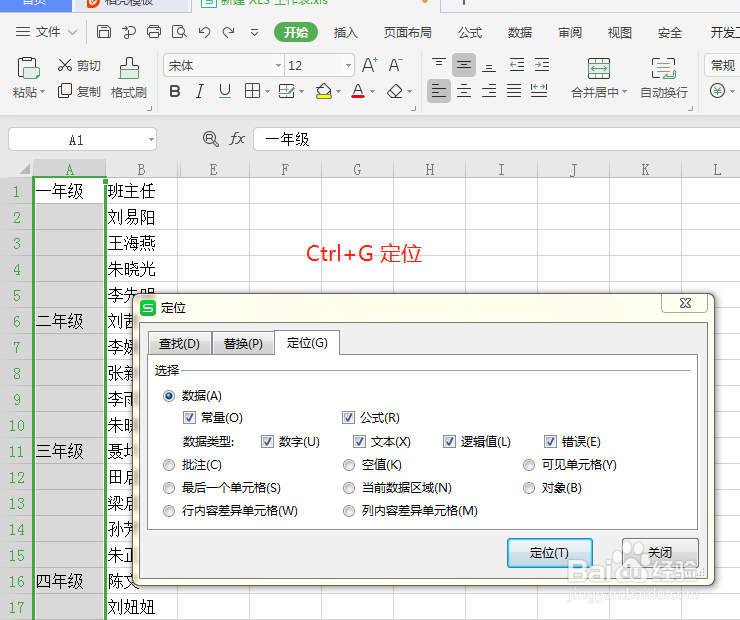Viewport: 740px width, 620px height.
Task: Select the 空值(K) radio button
Action: tap(349, 465)
